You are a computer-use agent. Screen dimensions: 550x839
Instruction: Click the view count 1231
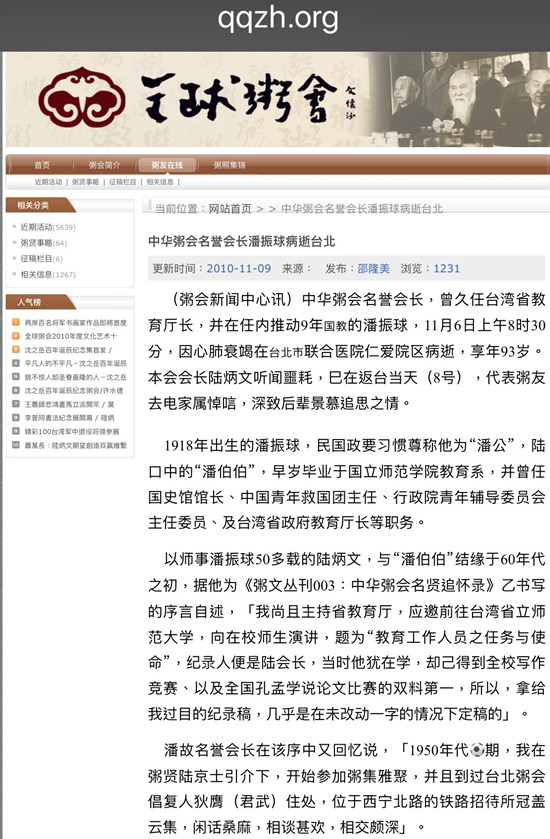coord(447,269)
